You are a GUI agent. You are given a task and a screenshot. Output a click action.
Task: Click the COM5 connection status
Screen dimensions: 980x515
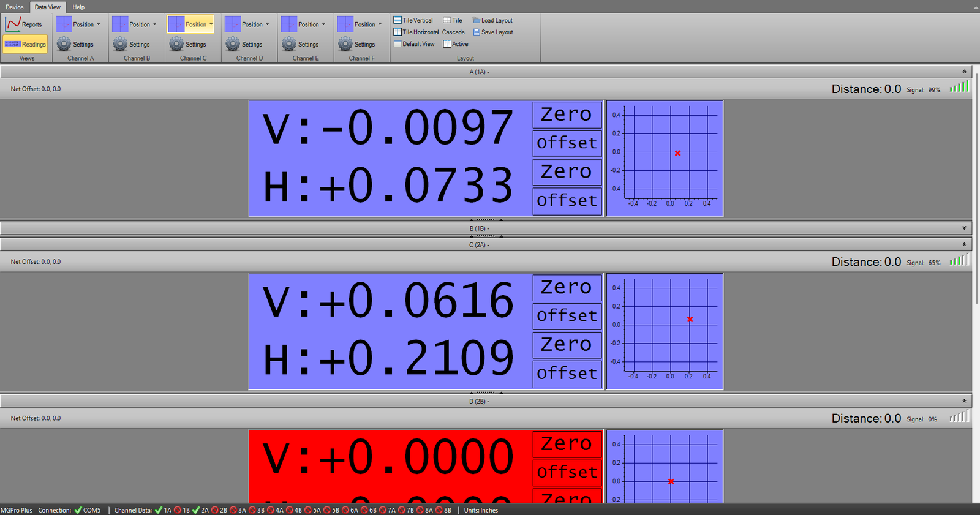(x=88, y=510)
